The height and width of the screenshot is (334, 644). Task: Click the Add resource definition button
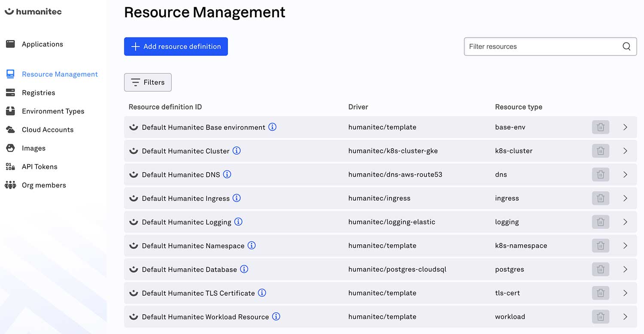click(x=176, y=46)
